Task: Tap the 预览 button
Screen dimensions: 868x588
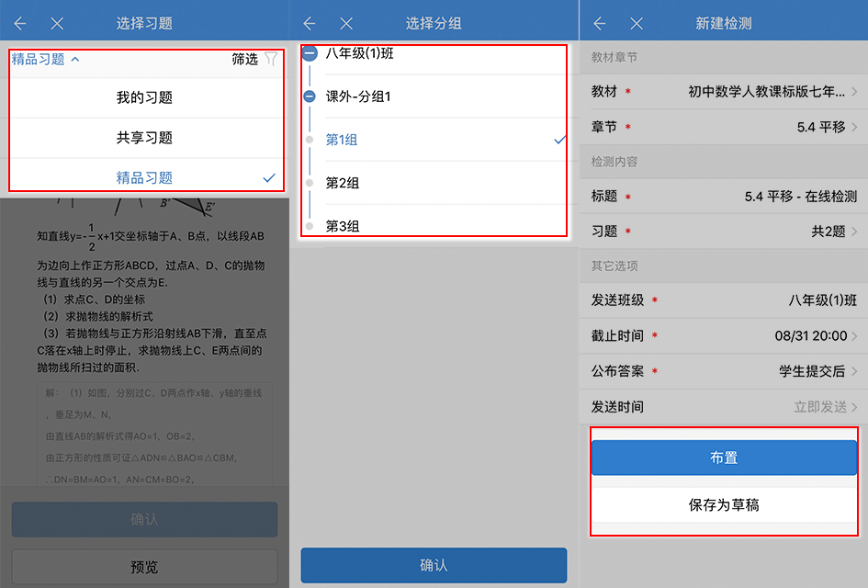Action: tap(144, 566)
